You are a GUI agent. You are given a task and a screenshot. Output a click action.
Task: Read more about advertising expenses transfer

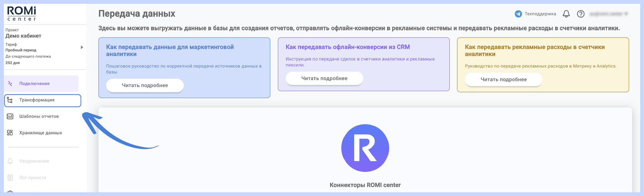pyautogui.click(x=504, y=79)
